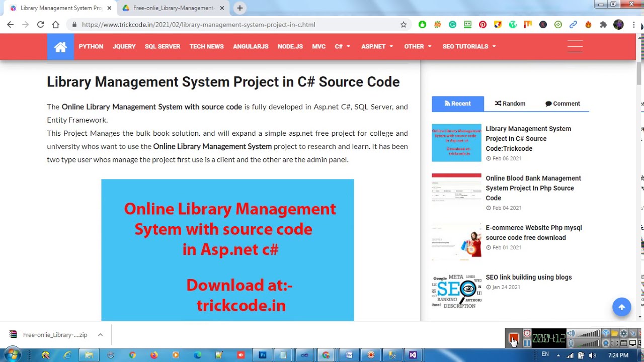
Task: Open the NODE.JS menu item
Action: click(290, 46)
